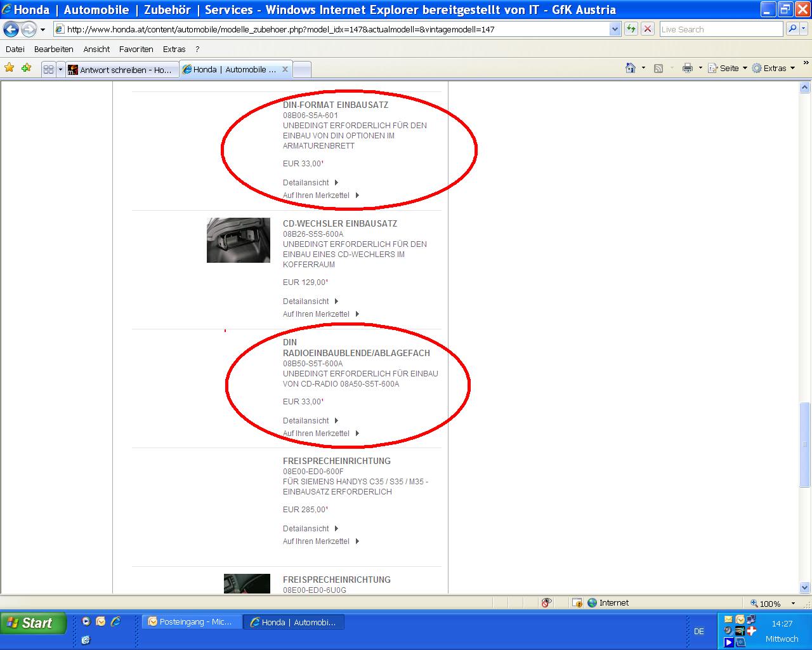The width and height of the screenshot is (812, 650).
Task: Open the Seite toolbar menu
Action: (728, 68)
